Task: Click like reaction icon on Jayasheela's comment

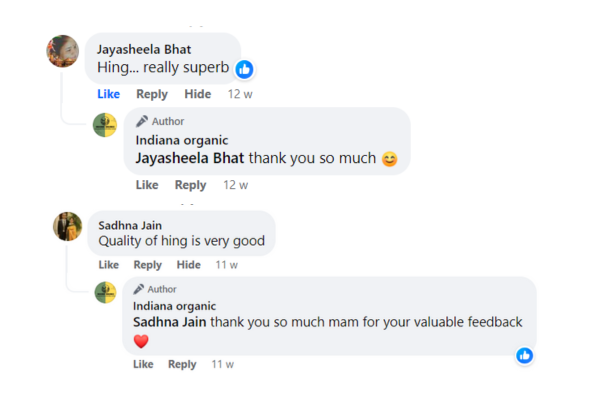Action: click(x=244, y=69)
